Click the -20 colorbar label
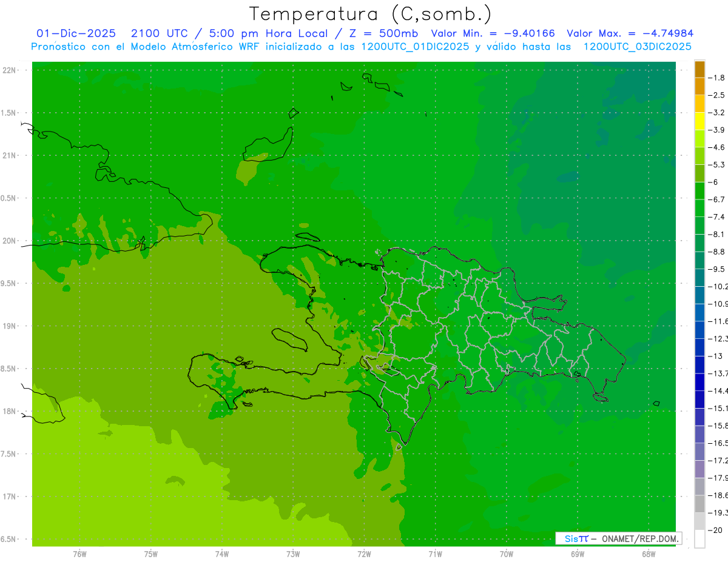Viewport: 728px width, 562px height. tap(714, 530)
